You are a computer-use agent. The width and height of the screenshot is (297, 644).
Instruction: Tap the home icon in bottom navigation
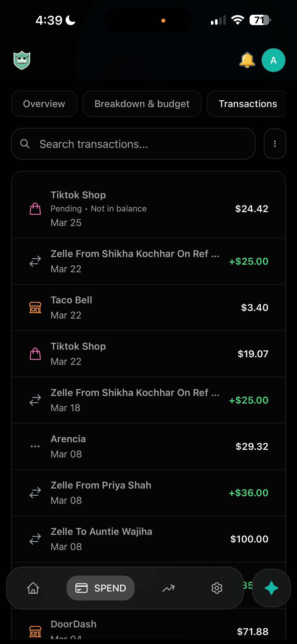33,588
